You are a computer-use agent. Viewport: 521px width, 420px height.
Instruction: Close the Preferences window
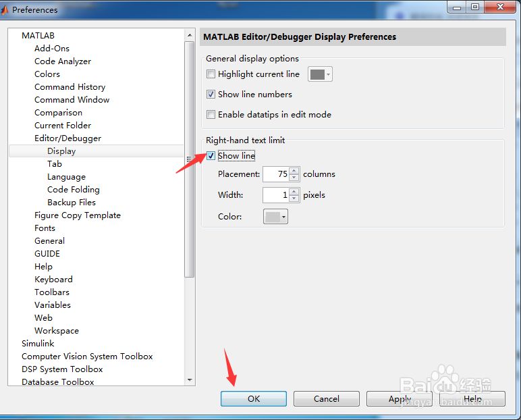point(500,7)
